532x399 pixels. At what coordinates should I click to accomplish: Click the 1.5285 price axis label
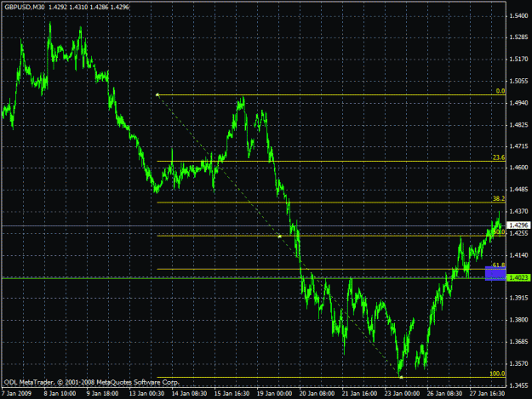click(518, 37)
